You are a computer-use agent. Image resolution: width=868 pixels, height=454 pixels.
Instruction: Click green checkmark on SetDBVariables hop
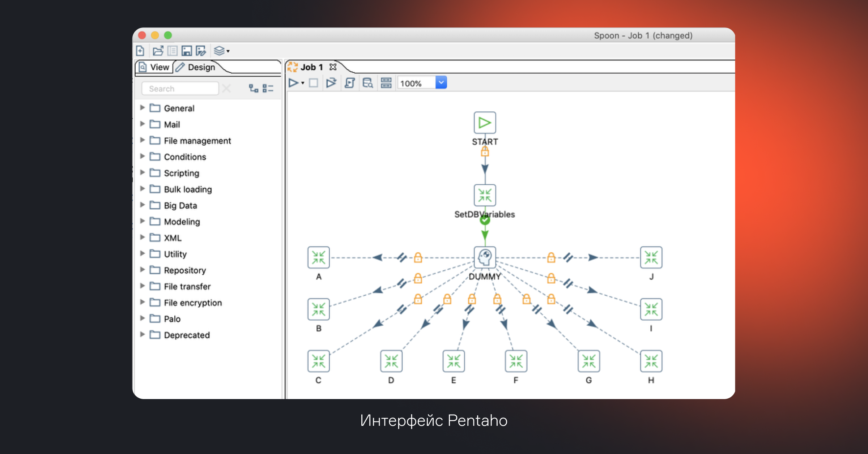pyautogui.click(x=485, y=219)
